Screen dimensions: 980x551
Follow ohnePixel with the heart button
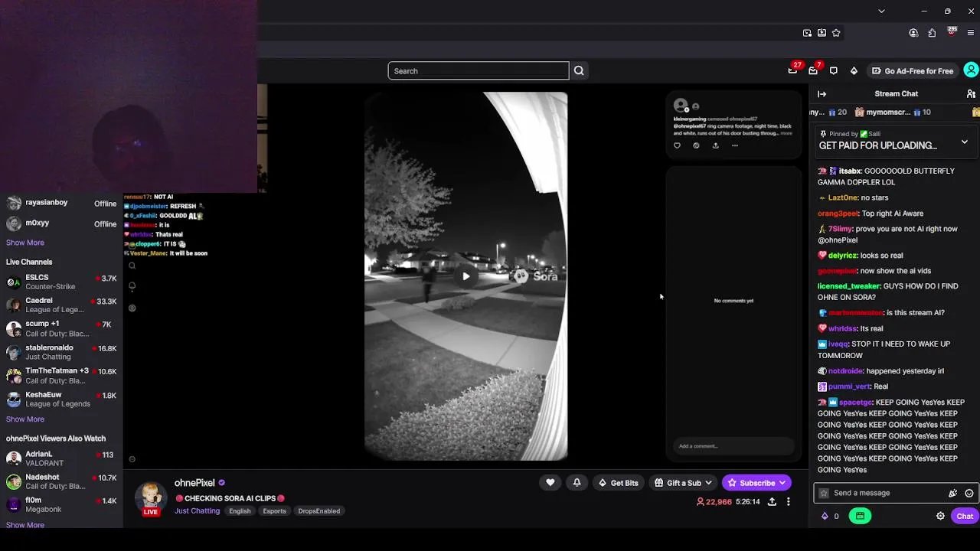[550, 482]
